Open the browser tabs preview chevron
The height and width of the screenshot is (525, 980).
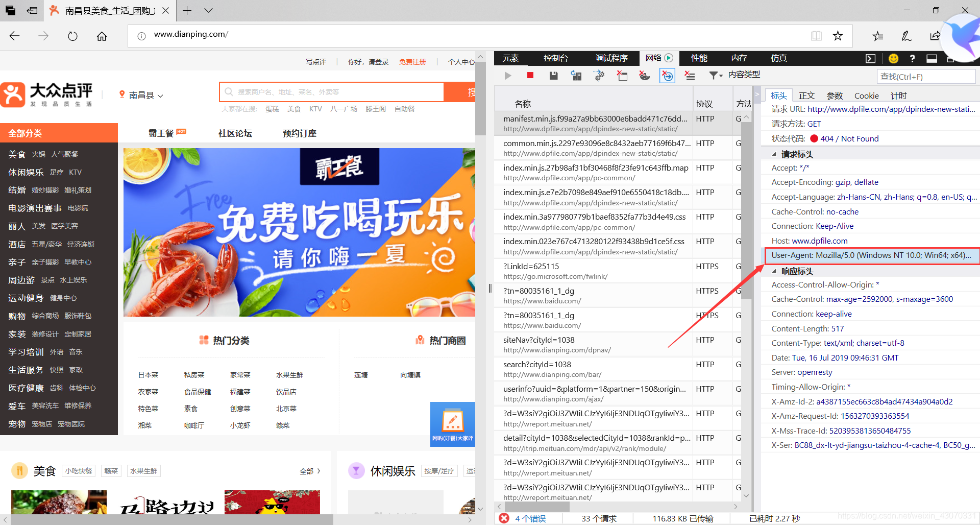click(208, 10)
